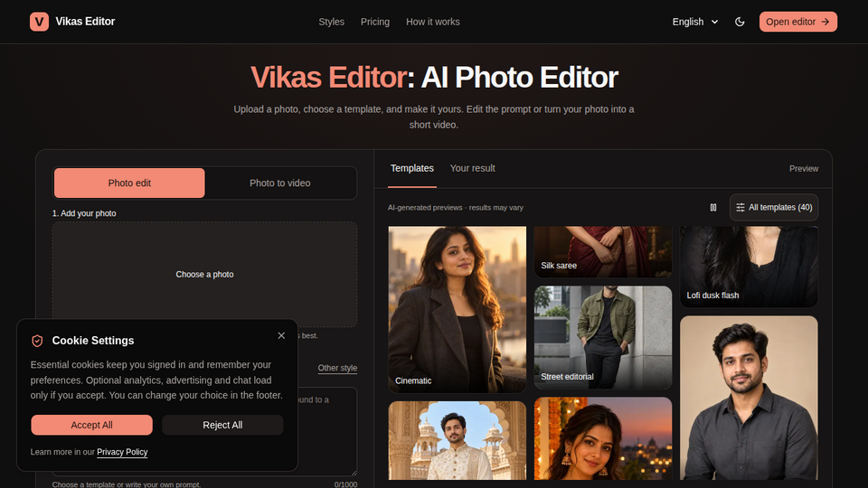Pick the woman at festive dusk template
The width and height of the screenshot is (868, 488).
pos(603,439)
